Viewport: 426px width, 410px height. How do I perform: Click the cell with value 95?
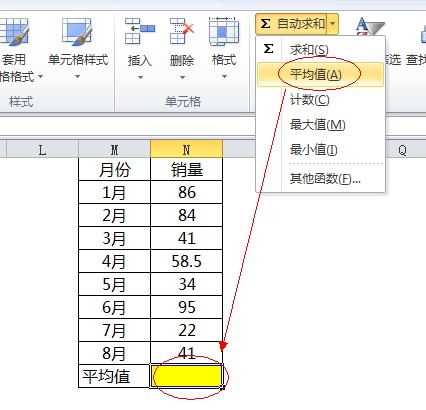(x=187, y=307)
